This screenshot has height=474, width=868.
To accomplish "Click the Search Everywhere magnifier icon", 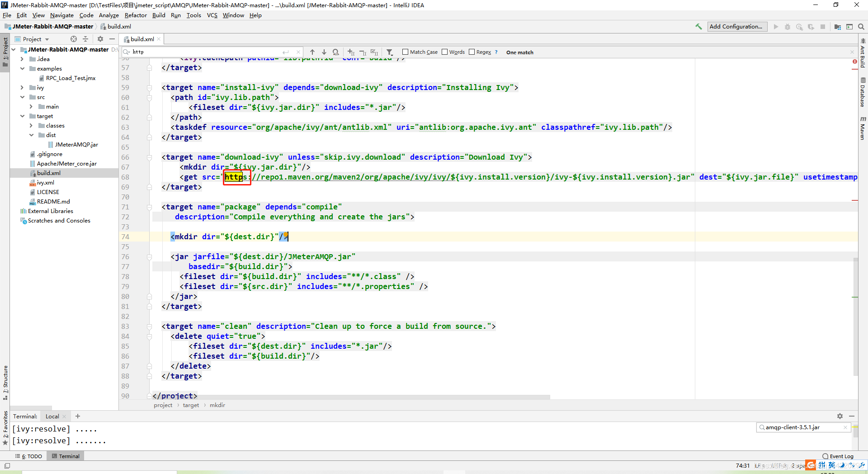I will click(861, 27).
